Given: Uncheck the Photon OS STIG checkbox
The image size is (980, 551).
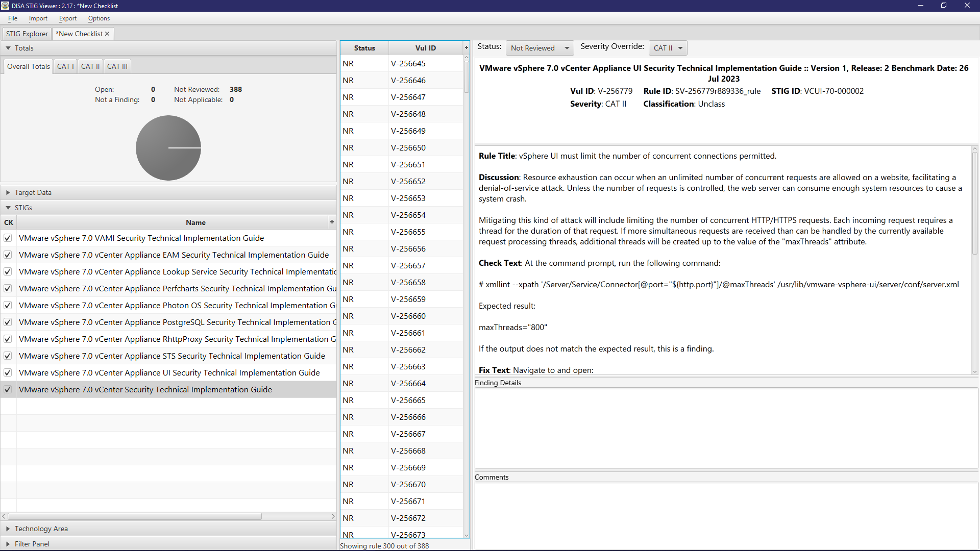Looking at the screenshot, I should click(8, 305).
